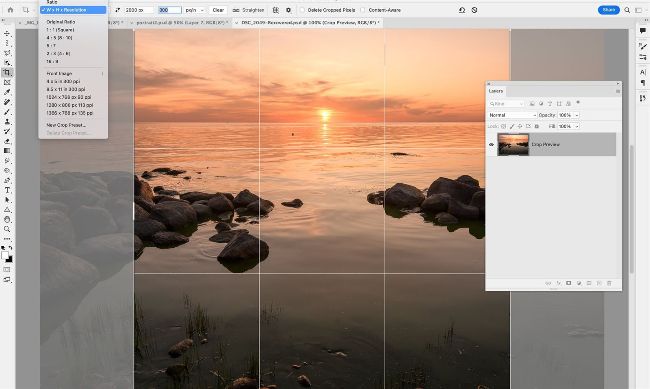Open the Fill slider dropdown
The image size is (650, 389).
point(577,126)
